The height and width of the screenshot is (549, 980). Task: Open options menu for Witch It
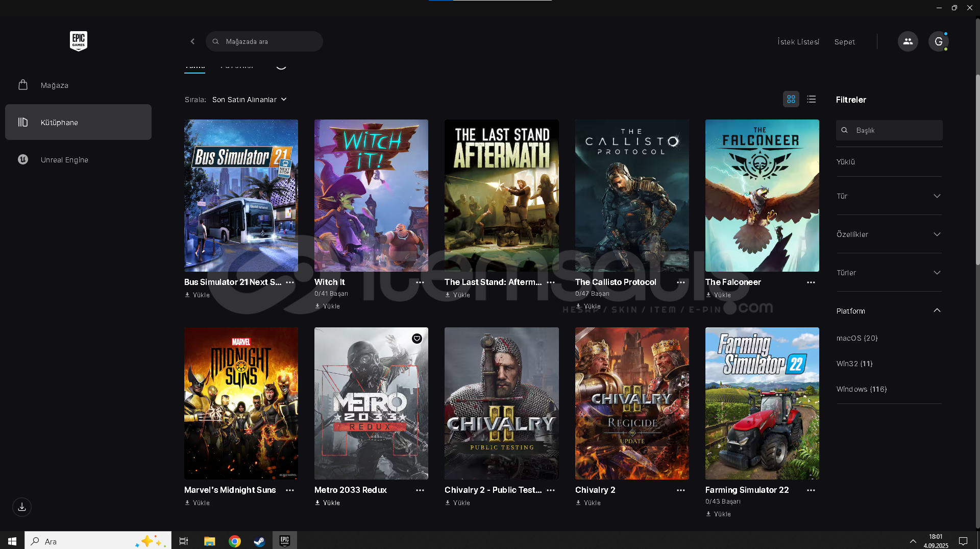click(x=420, y=282)
